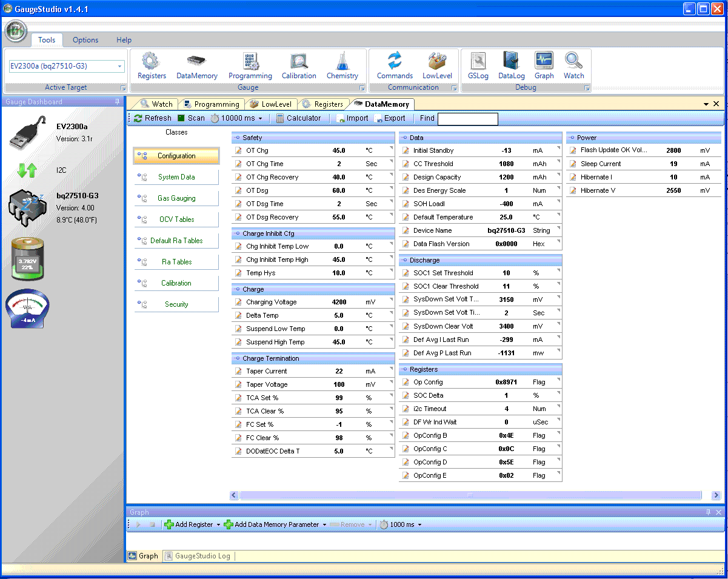Open the 10000 ms scan interval dropdown
This screenshot has height=579, width=728.
coord(261,119)
